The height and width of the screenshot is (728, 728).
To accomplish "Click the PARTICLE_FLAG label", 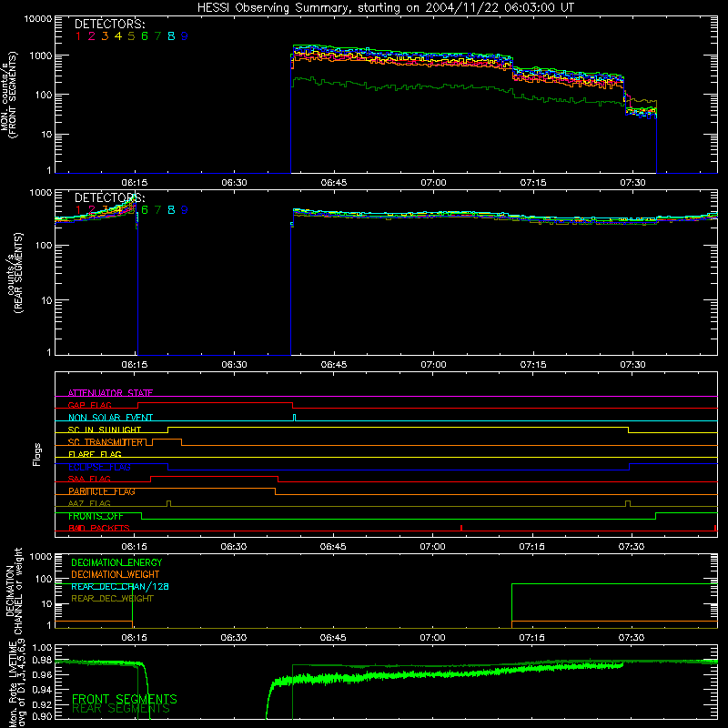I will [x=102, y=491].
